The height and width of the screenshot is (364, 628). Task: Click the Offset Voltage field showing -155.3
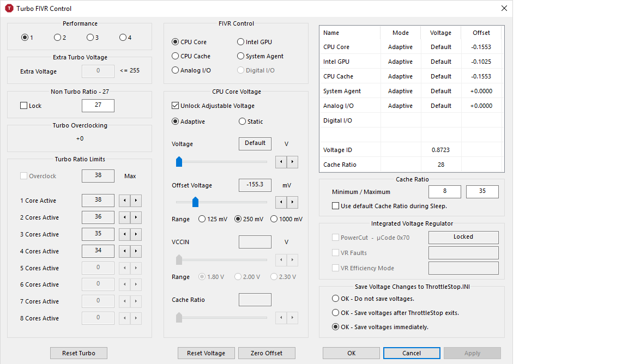click(x=255, y=185)
